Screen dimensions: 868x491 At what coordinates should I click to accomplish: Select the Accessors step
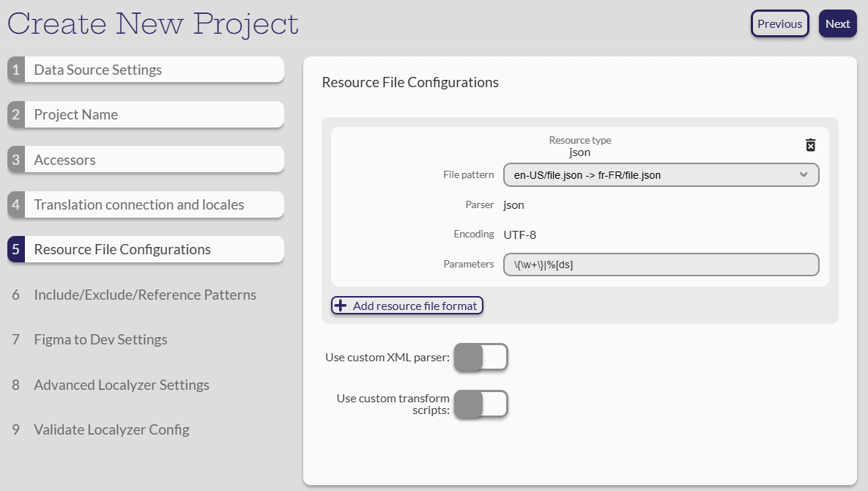tap(65, 160)
